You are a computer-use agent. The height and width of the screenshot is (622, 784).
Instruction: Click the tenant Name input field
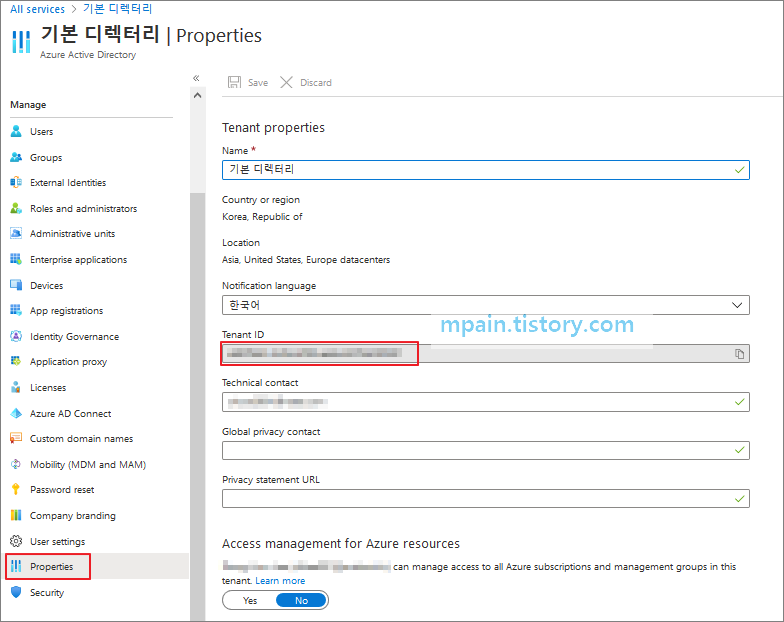click(x=486, y=170)
